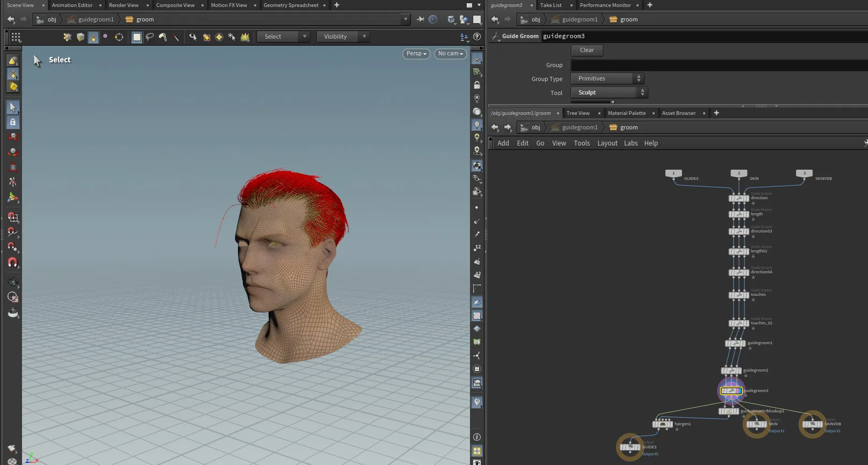Open the Visibility dropdown
868x465 pixels.
[x=343, y=37]
